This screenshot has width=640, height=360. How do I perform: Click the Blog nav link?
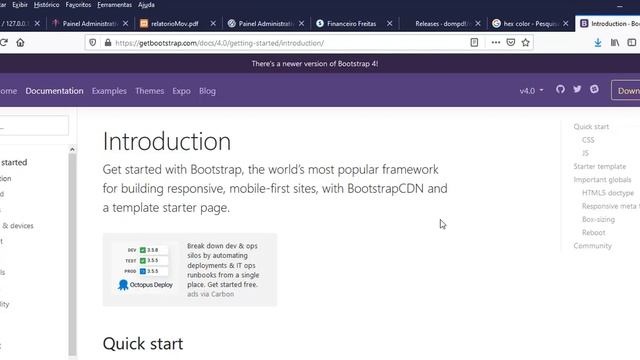(207, 91)
